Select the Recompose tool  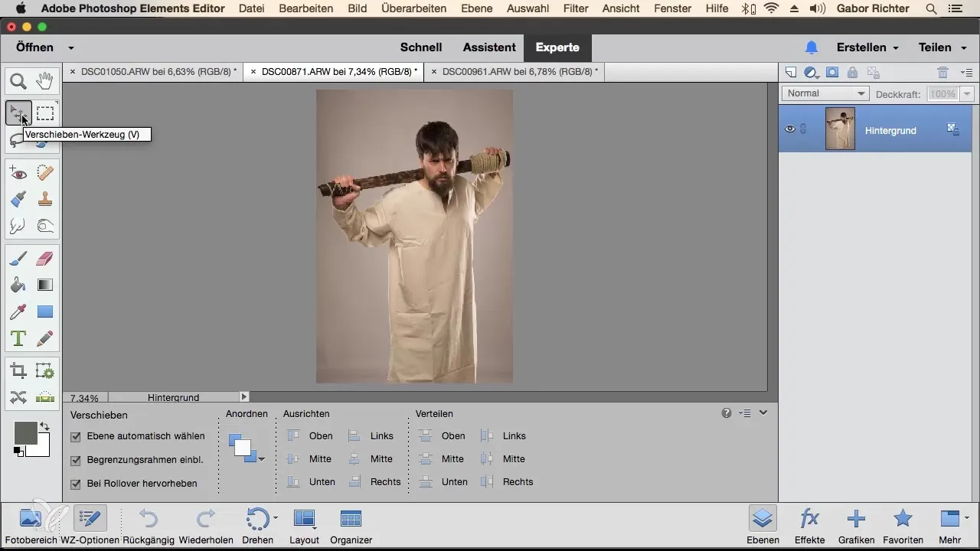click(45, 371)
